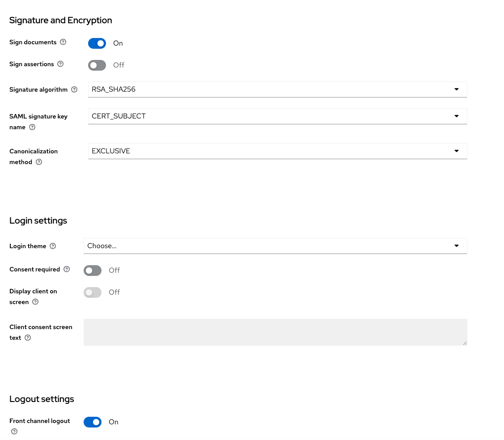Image resolution: width=504 pixels, height=440 pixels.
Task: Turn on Consent required switch
Action: [x=93, y=271]
